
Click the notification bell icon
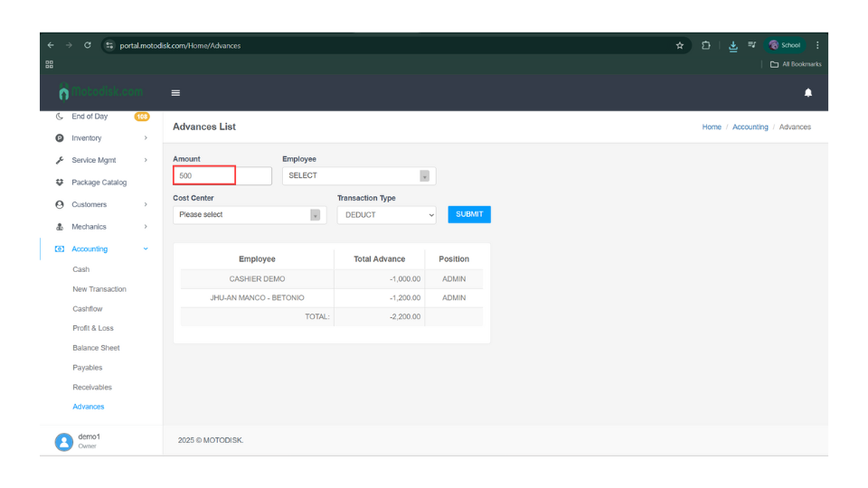807,93
